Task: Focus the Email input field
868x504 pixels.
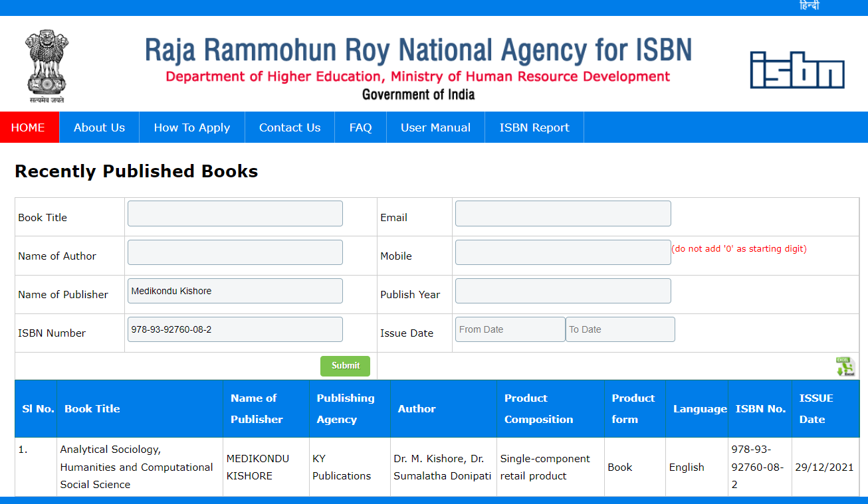Action: [x=563, y=214]
